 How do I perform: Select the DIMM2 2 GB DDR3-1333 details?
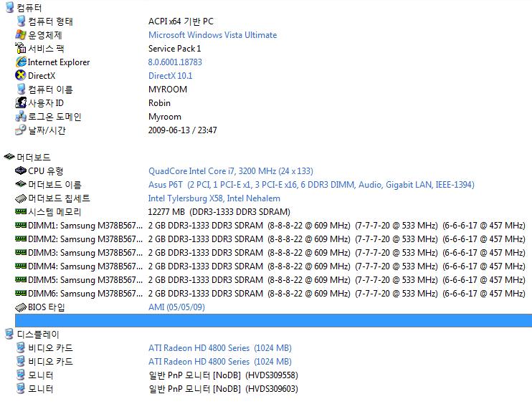click(336, 239)
